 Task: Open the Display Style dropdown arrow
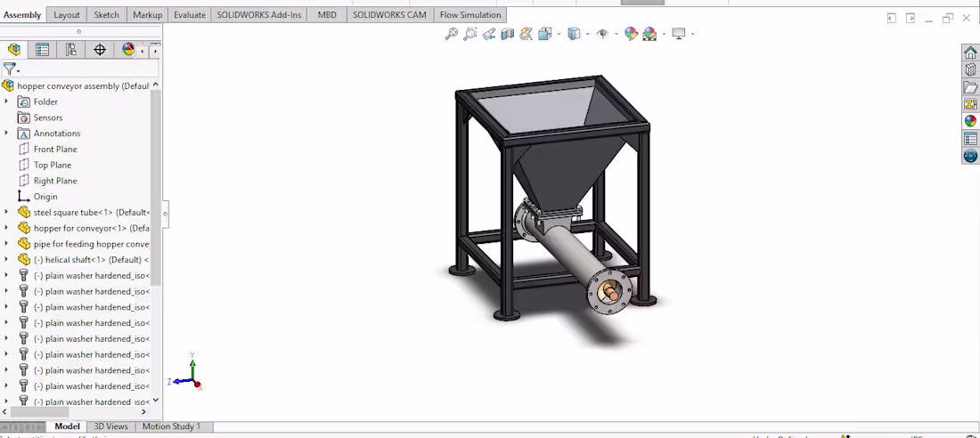click(587, 35)
